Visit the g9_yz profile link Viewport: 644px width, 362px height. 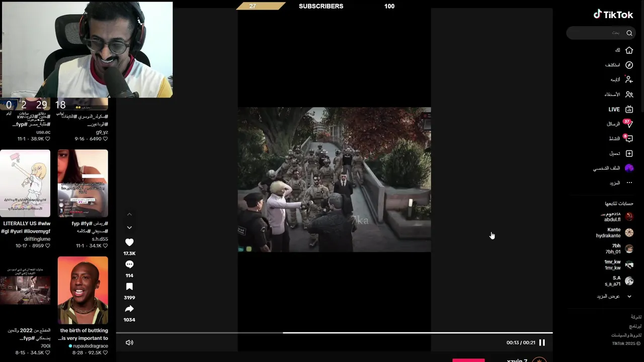tap(102, 132)
